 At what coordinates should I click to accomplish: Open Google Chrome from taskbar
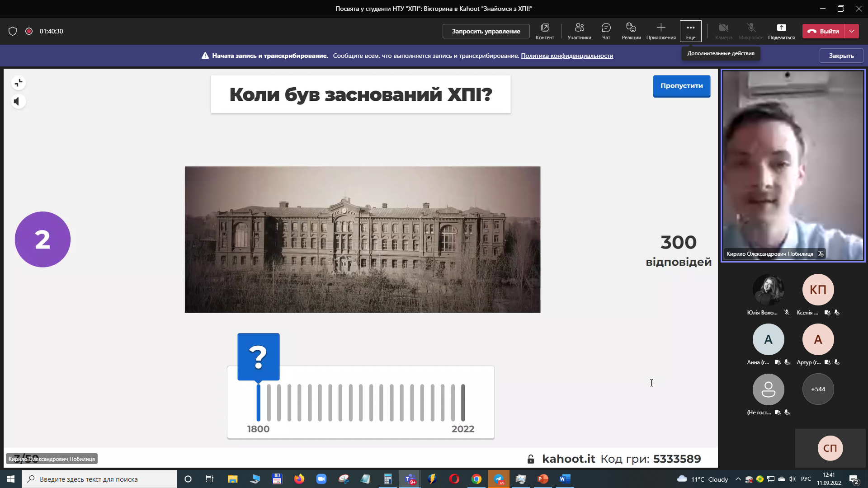(x=476, y=479)
